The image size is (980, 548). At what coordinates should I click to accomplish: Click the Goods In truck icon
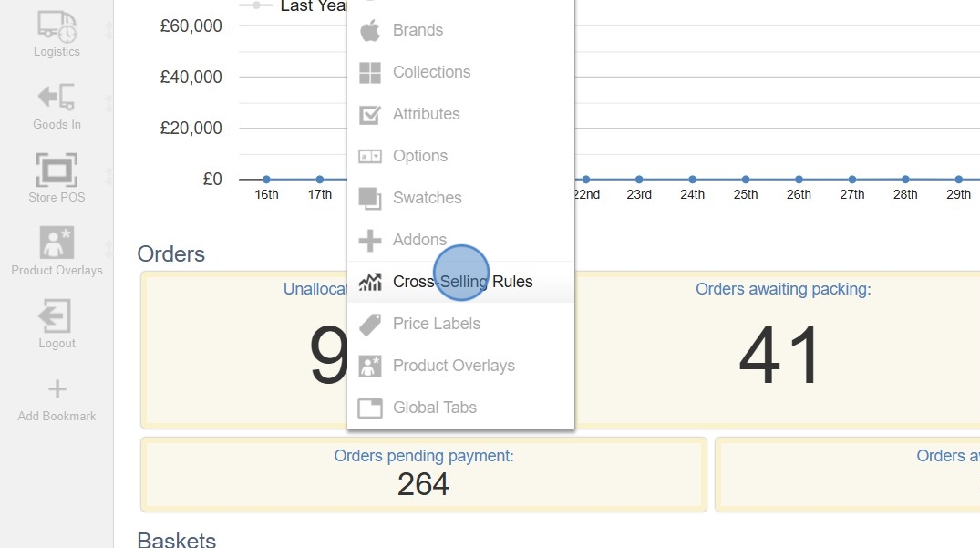[x=57, y=97]
